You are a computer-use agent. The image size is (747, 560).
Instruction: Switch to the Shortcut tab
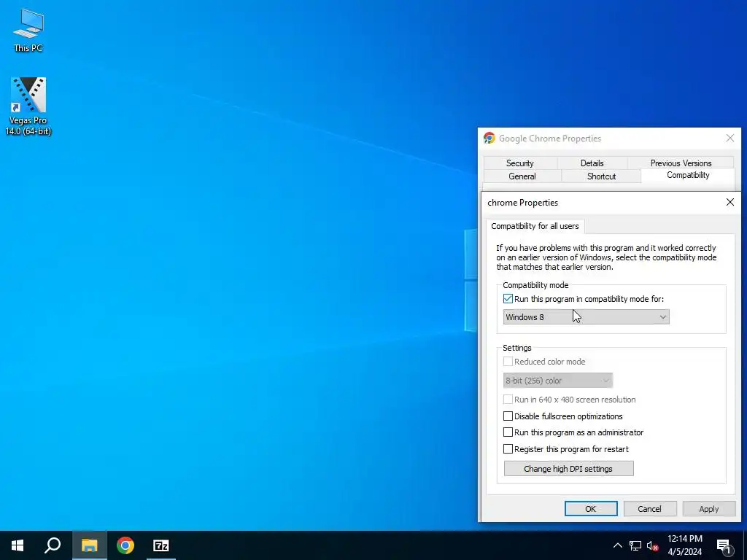click(601, 176)
